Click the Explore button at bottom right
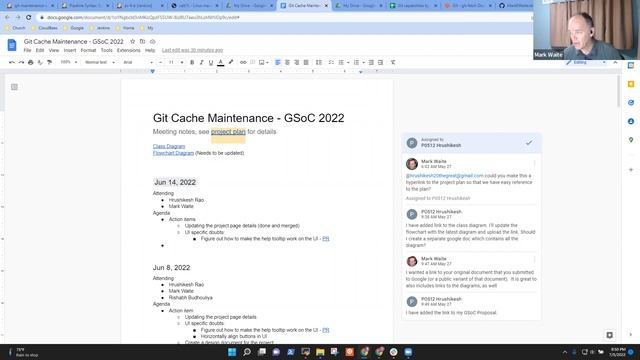Image resolution: width=640 pixels, height=360 pixels. tap(609, 335)
